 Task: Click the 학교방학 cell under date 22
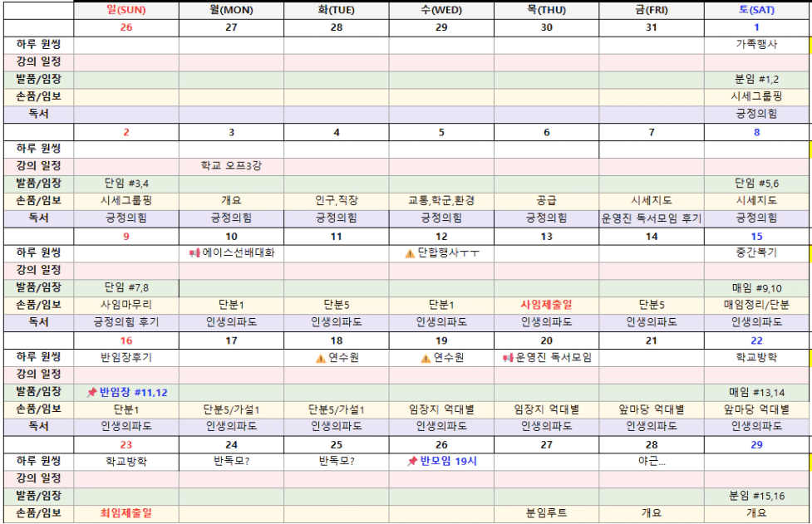coord(756,357)
